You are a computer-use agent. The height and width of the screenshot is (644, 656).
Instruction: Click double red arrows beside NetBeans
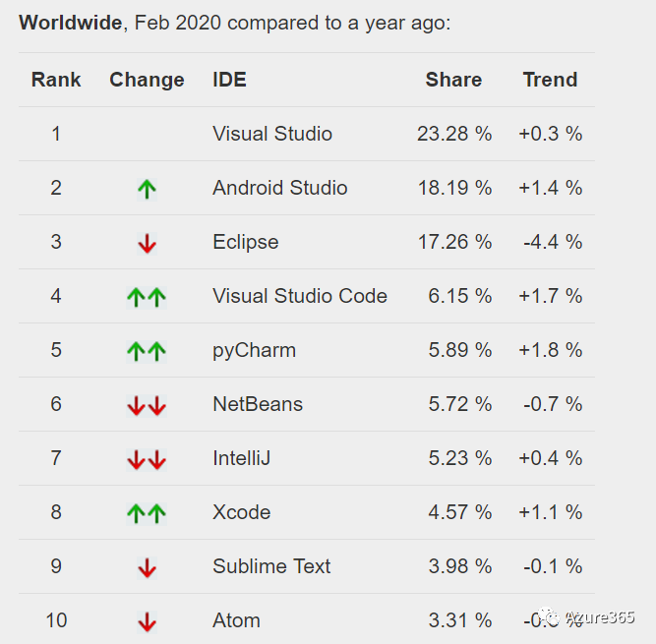[147, 405]
